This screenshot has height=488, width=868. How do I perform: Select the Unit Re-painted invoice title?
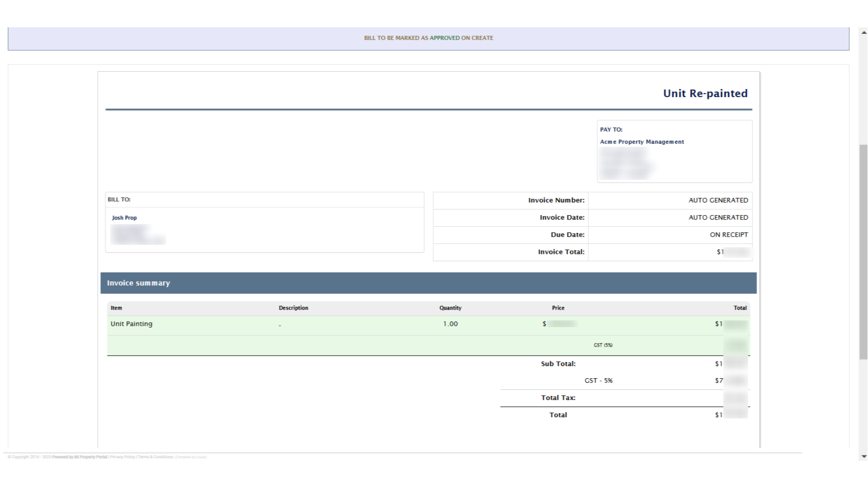pyautogui.click(x=705, y=94)
